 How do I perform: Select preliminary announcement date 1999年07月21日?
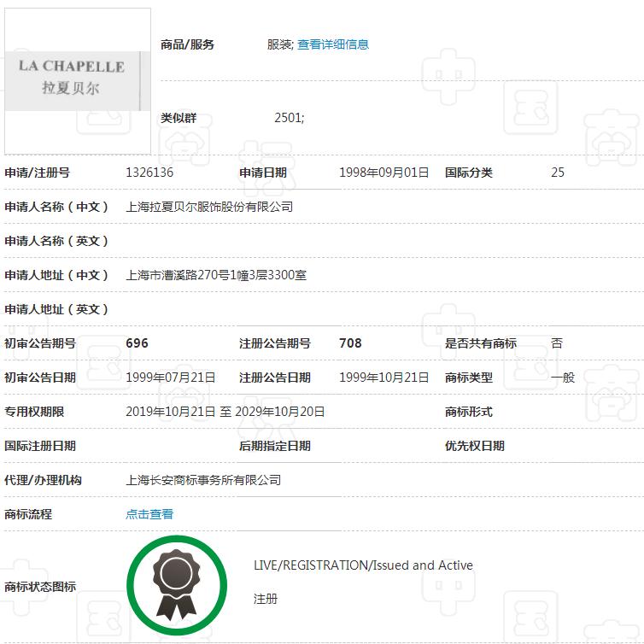[x=171, y=377]
